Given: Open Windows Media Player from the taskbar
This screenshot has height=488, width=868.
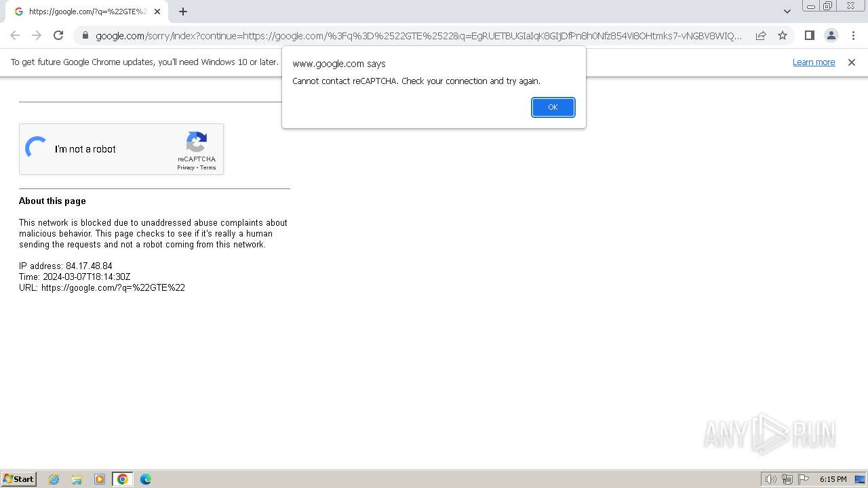Looking at the screenshot, I should pyautogui.click(x=100, y=479).
